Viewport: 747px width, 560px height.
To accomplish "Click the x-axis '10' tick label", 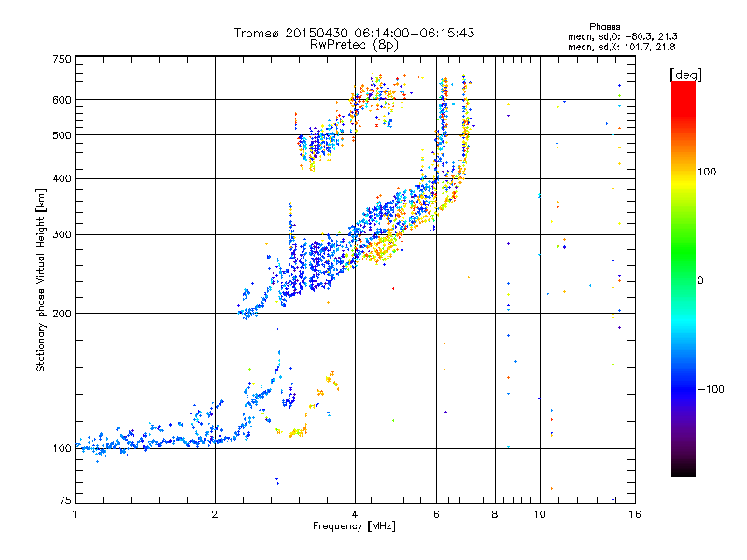I will pyautogui.click(x=540, y=514).
